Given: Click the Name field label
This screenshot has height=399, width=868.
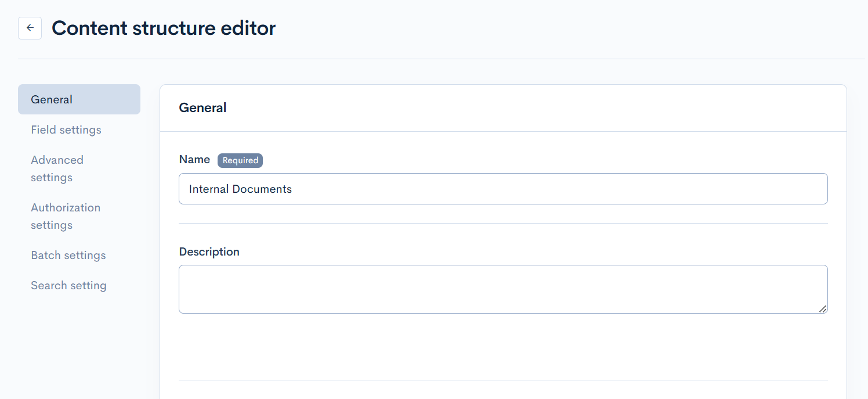Looking at the screenshot, I should coord(194,160).
